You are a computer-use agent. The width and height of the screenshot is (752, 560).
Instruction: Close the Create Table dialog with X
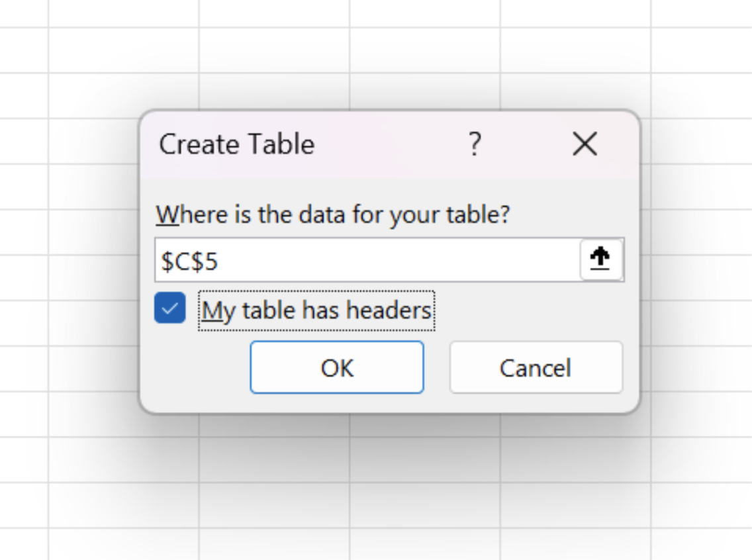pyautogui.click(x=585, y=144)
